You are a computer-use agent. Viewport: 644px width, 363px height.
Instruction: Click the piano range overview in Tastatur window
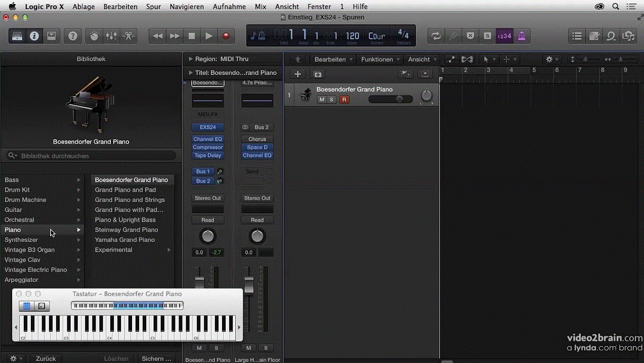tap(127, 306)
